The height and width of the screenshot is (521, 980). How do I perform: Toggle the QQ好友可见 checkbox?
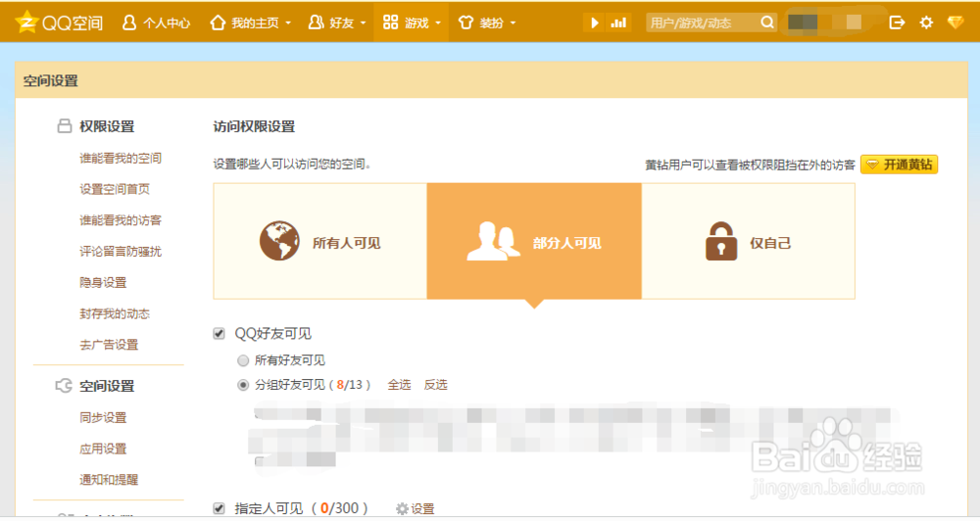219,334
